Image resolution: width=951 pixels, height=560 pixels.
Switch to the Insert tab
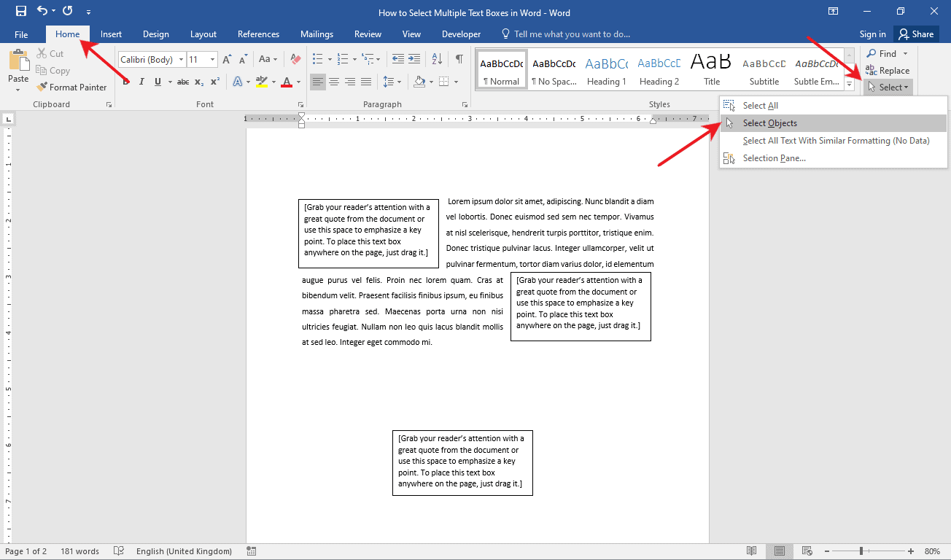coord(111,34)
